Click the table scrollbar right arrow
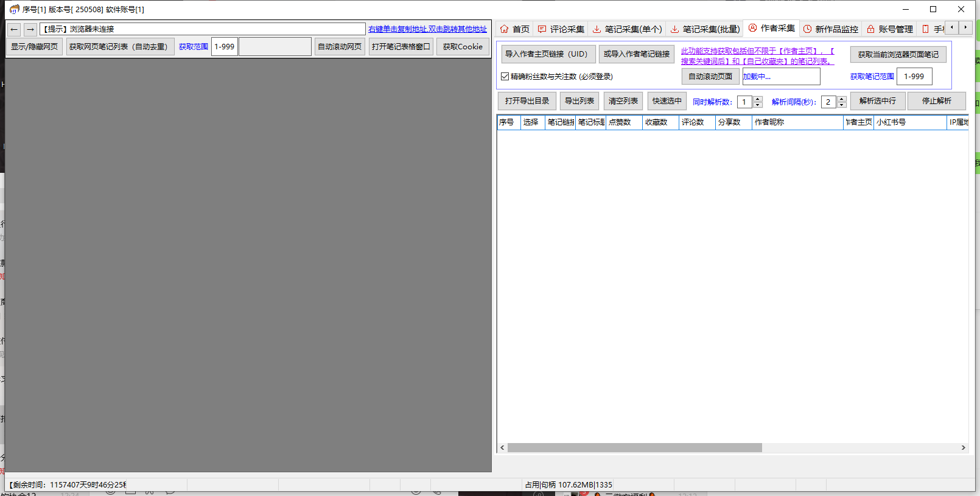980x496 pixels. coord(963,448)
